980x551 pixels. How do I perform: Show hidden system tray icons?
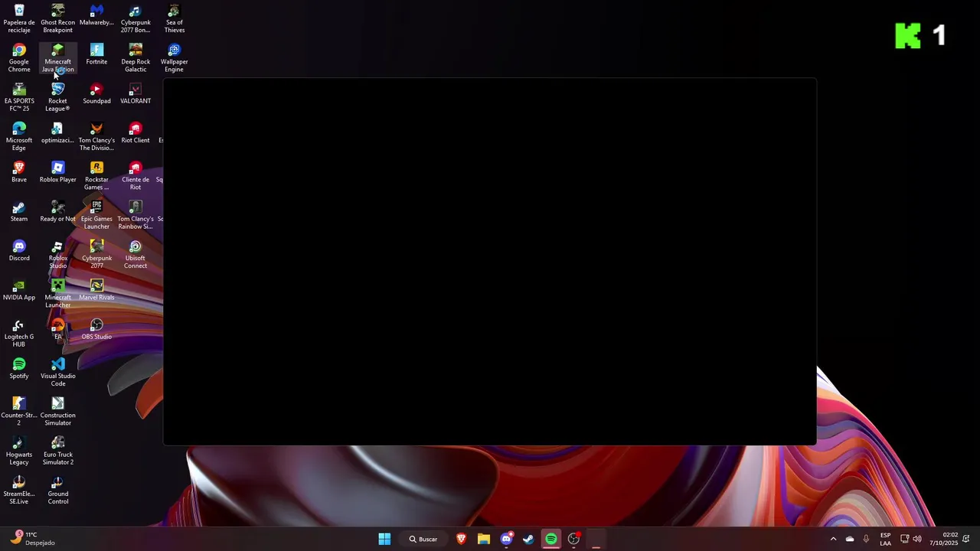pos(833,539)
